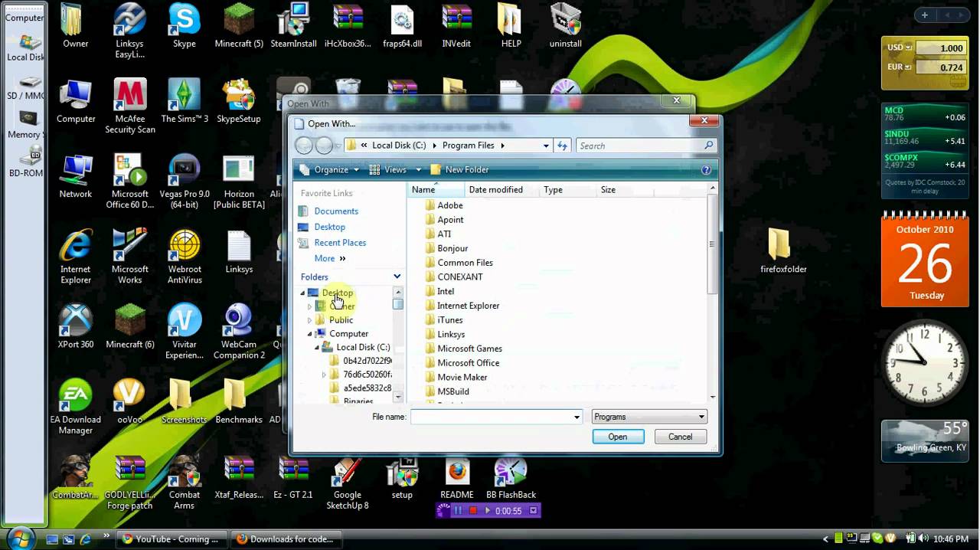The image size is (980, 550).
Task: Select Public in the folder tree
Action: 341,320
